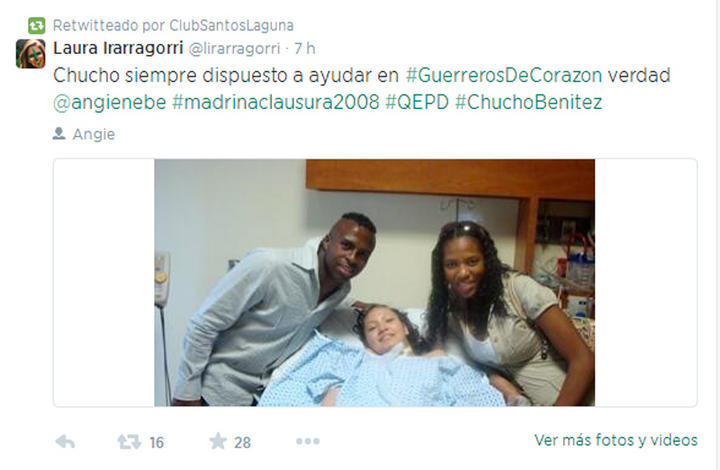Retweet using the retweet arrows icon
Viewport: 720px width, 470px height.
(129, 442)
